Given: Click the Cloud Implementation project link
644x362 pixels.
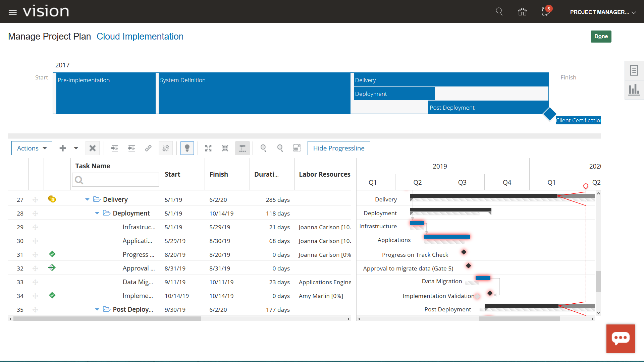Looking at the screenshot, I should coord(140,37).
